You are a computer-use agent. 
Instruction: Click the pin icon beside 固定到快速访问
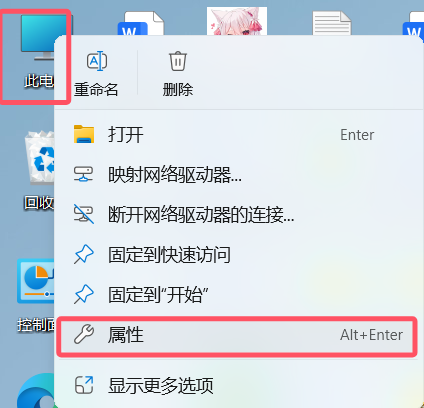tap(84, 254)
